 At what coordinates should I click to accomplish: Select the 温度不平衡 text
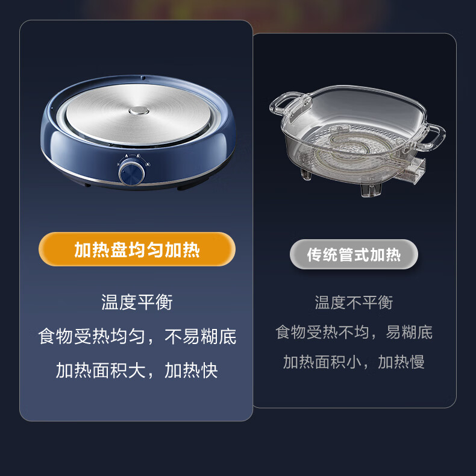tap(354, 302)
